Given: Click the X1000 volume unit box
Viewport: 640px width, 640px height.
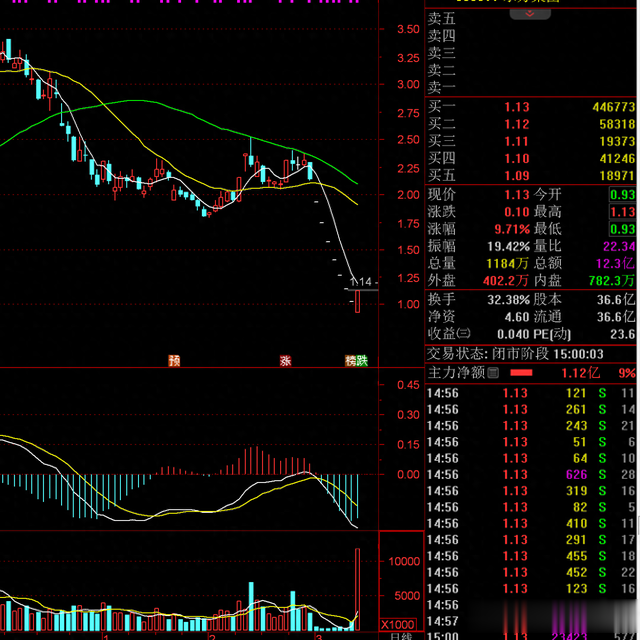Looking at the screenshot, I should coord(398,624).
